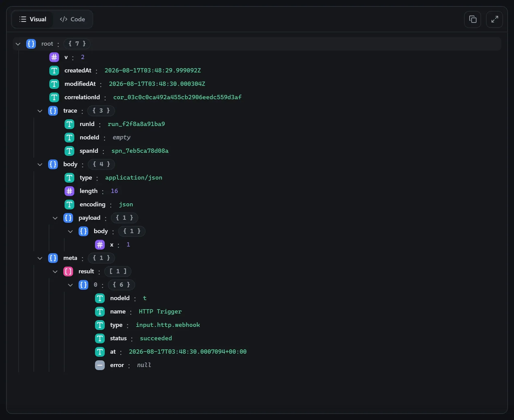
Task: Click the object icon beside nested body
Action: coord(83,231)
